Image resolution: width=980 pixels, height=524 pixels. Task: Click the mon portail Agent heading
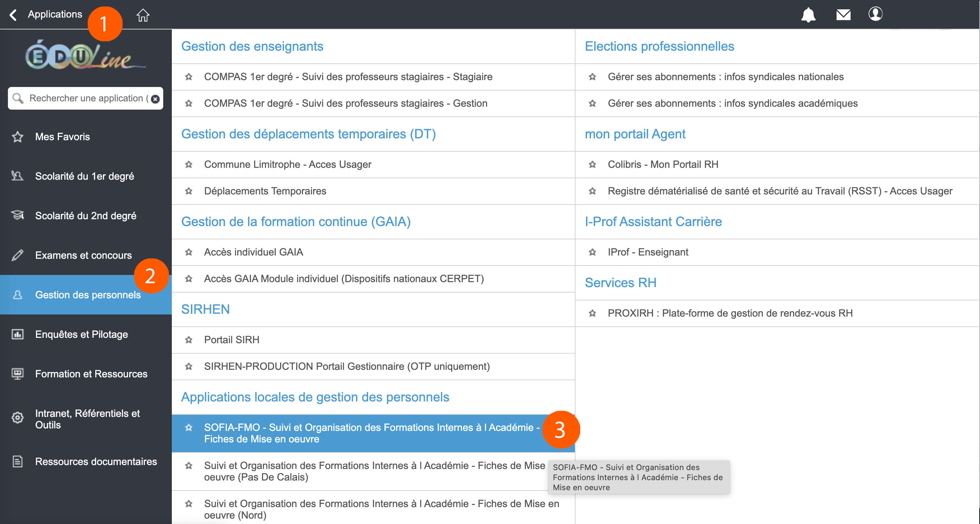[x=635, y=134]
